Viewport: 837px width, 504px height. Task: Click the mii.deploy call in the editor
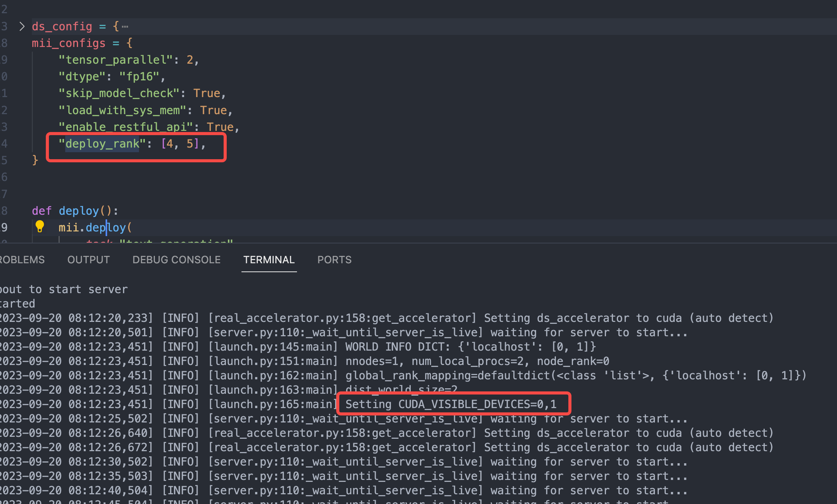(x=94, y=227)
